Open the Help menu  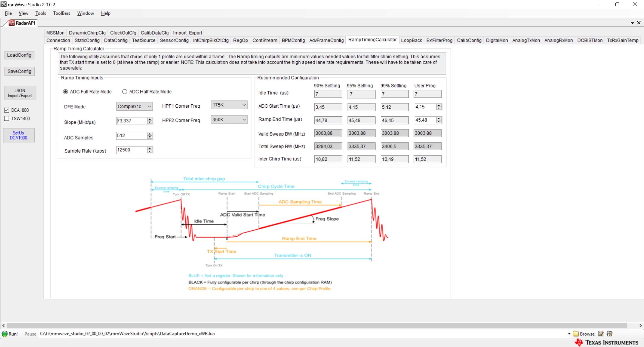pos(106,13)
